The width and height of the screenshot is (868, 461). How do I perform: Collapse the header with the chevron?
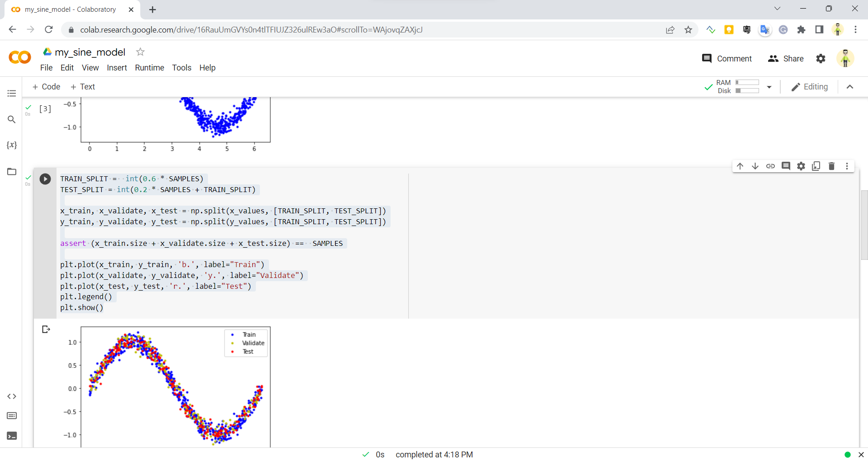click(x=850, y=87)
